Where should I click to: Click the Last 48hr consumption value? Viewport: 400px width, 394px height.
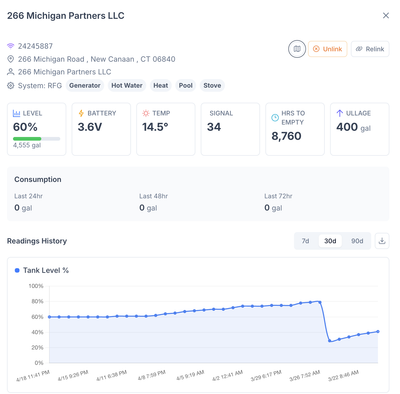pos(148,208)
